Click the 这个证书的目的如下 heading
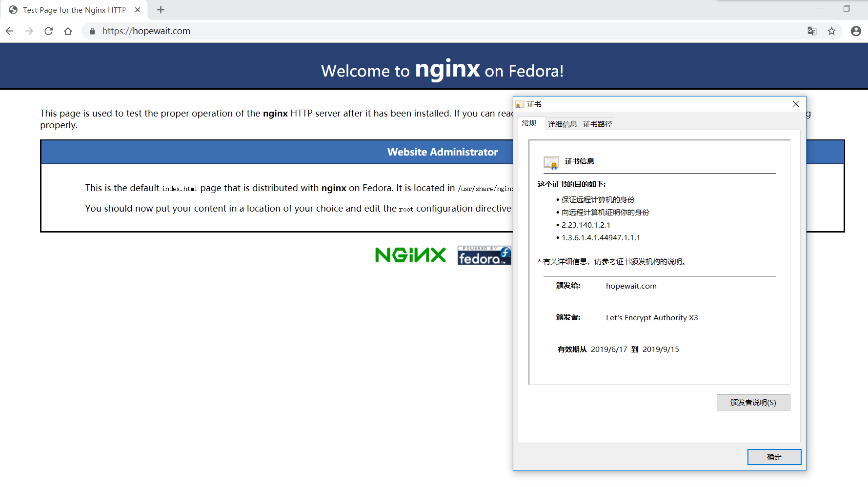The width and height of the screenshot is (868, 487). 572,184
